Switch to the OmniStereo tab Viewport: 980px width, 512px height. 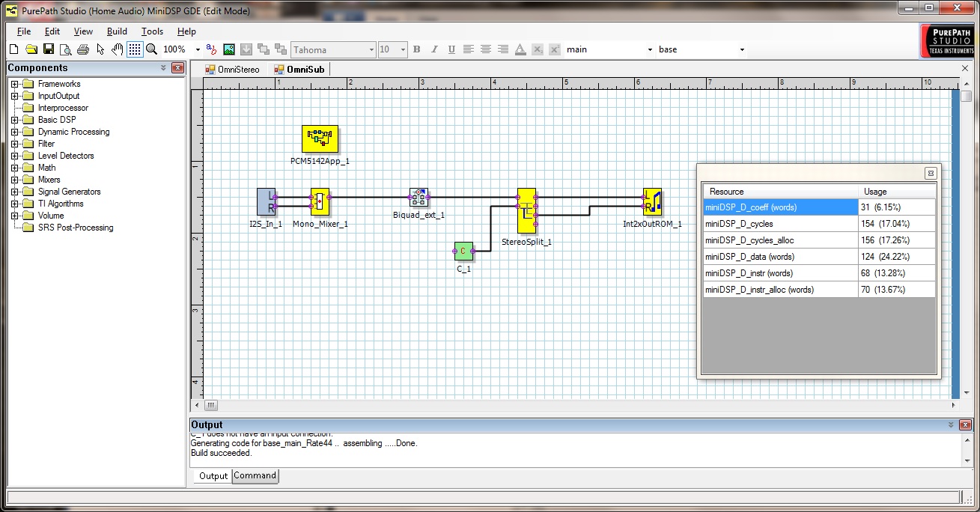[232, 70]
